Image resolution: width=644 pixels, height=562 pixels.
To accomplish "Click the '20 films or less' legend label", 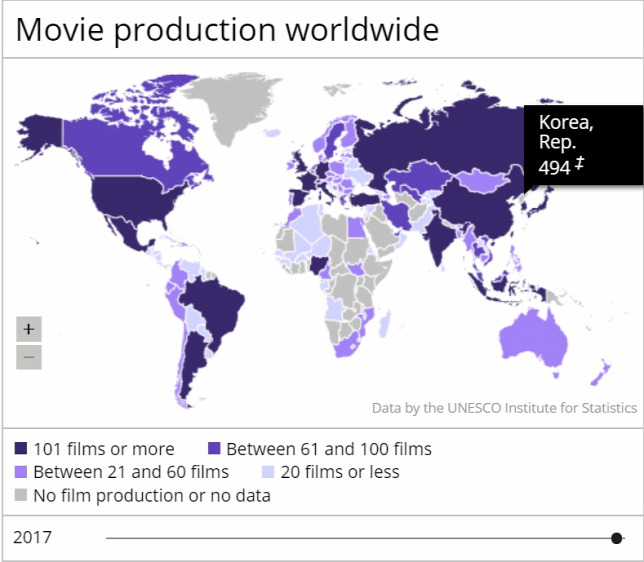I will [340, 472].
